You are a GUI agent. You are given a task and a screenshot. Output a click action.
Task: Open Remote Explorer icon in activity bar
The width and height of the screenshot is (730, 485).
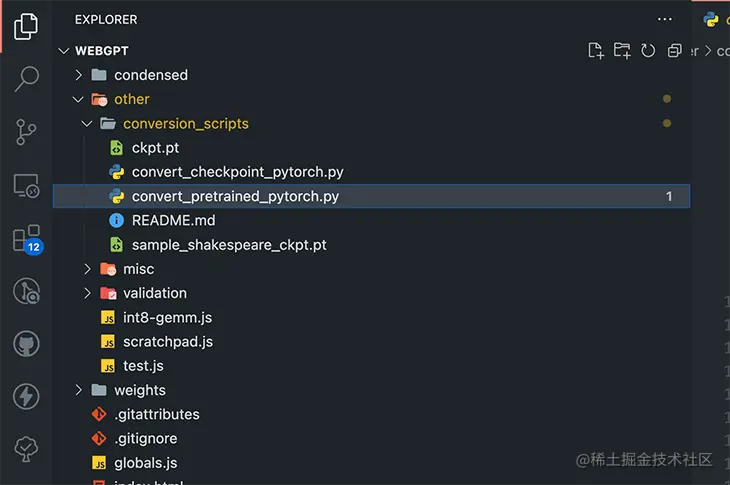pos(26,185)
